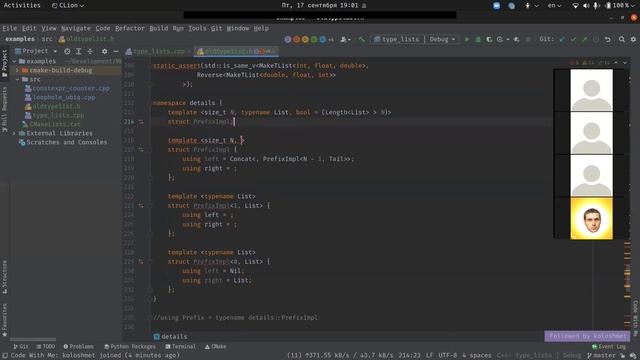The width and height of the screenshot is (640, 360).
Task: Click the UTF-8 encoding status entry
Action: 447,356
